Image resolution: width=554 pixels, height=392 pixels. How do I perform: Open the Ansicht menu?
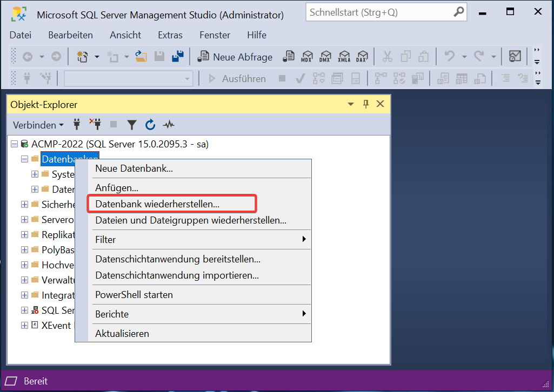click(125, 35)
